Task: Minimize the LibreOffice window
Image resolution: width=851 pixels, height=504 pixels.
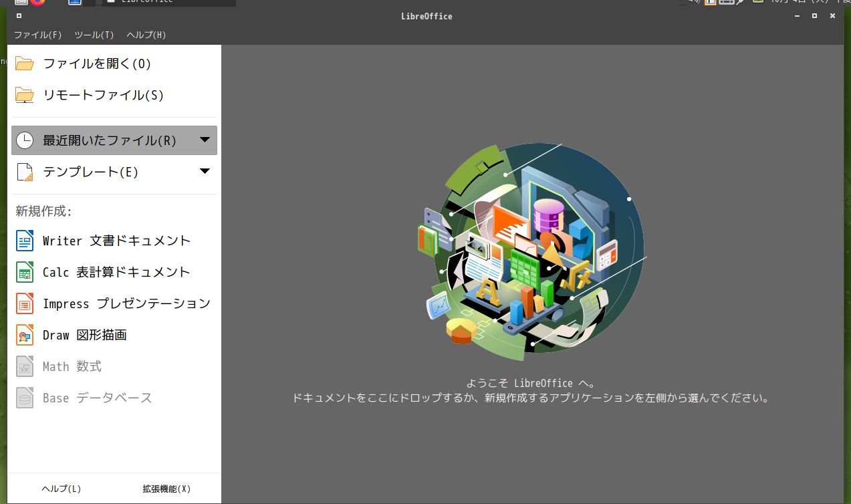Action: point(796,16)
